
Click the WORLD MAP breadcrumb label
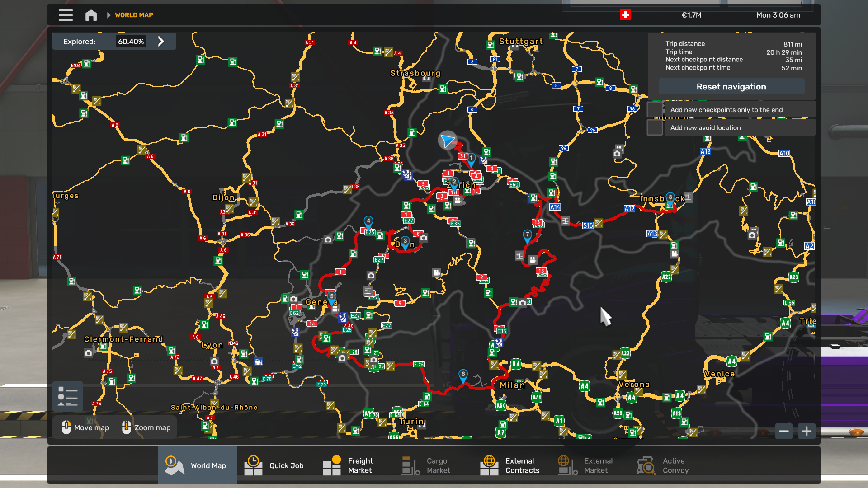pos(134,15)
